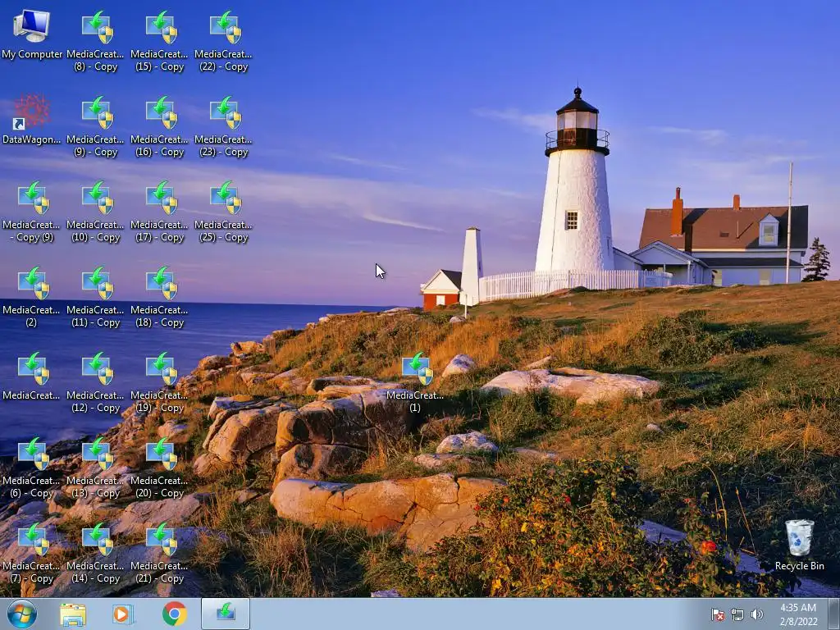Select MediaCreat... (20) - Copy icon
This screenshot has height=630, width=840.
click(160, 467)
